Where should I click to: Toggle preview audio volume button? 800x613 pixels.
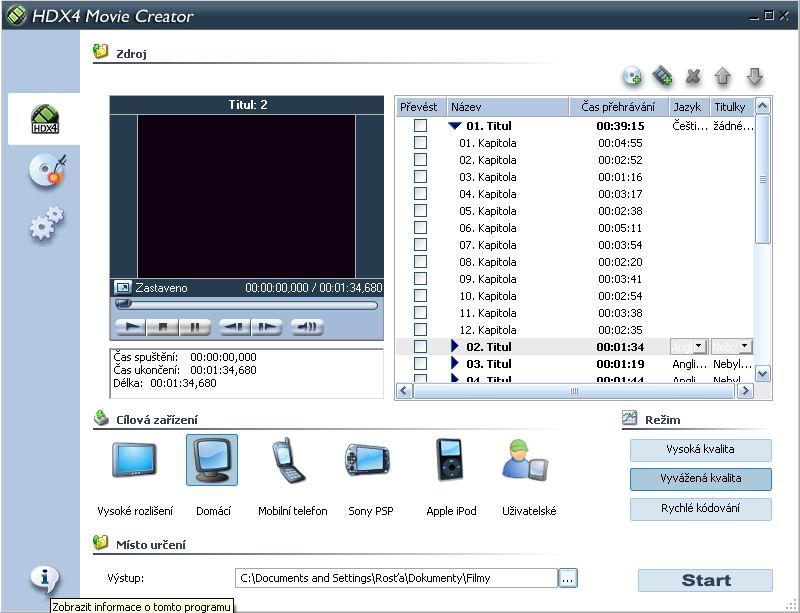(x=307, y=327)
